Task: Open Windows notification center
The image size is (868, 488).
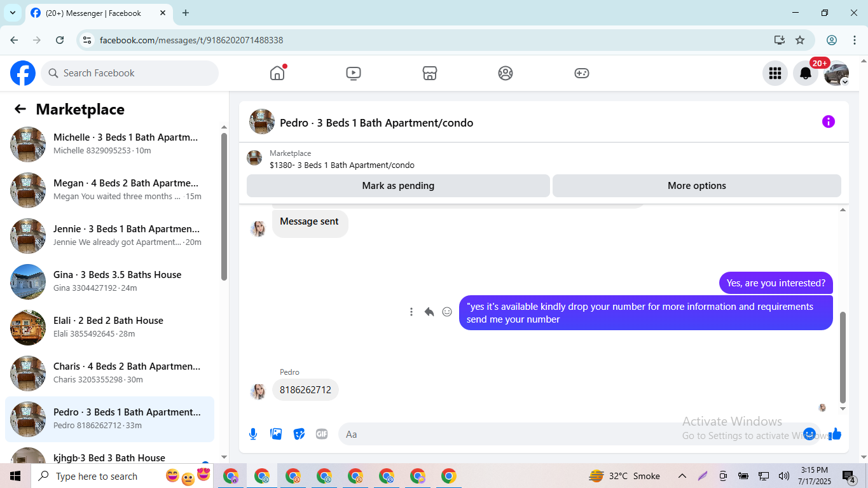Action: 849,477
